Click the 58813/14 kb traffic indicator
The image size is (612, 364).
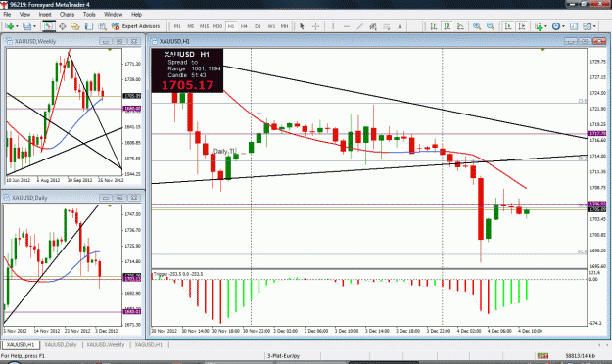tap(581, 356)
